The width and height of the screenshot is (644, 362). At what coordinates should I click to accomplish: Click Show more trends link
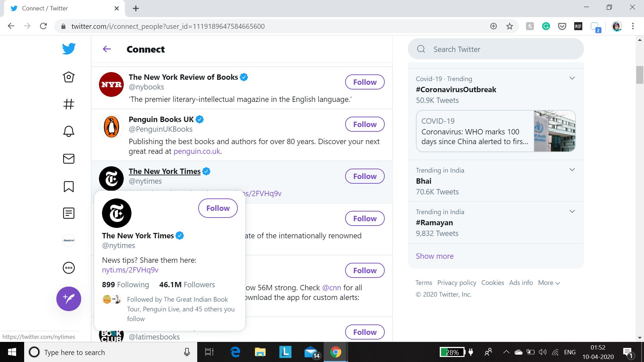[435, 256]
